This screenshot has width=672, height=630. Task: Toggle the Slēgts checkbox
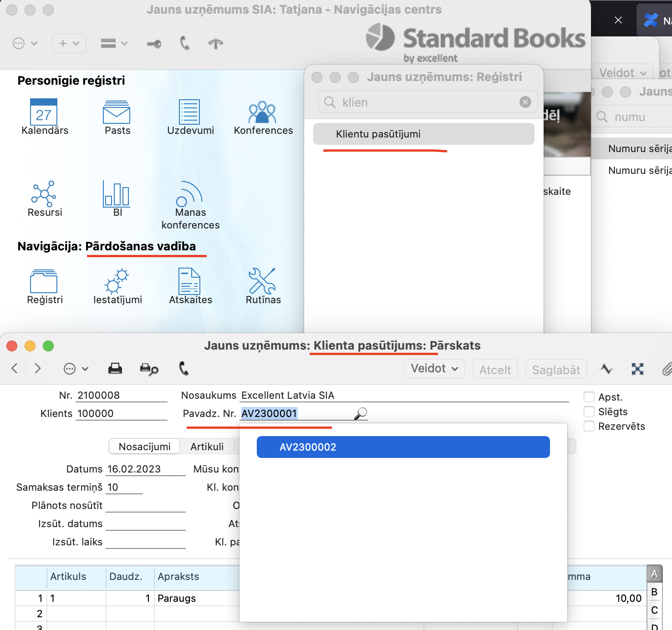(589, 412)
